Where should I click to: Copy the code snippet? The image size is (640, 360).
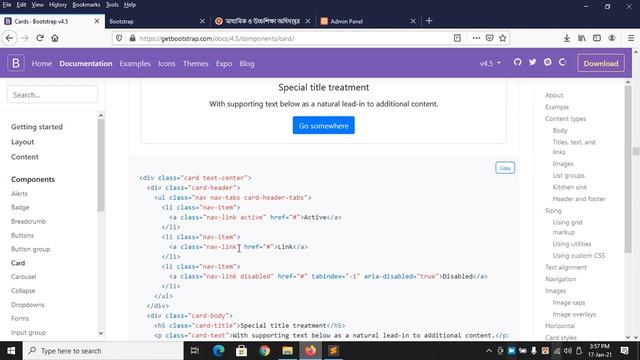(505, 168)
